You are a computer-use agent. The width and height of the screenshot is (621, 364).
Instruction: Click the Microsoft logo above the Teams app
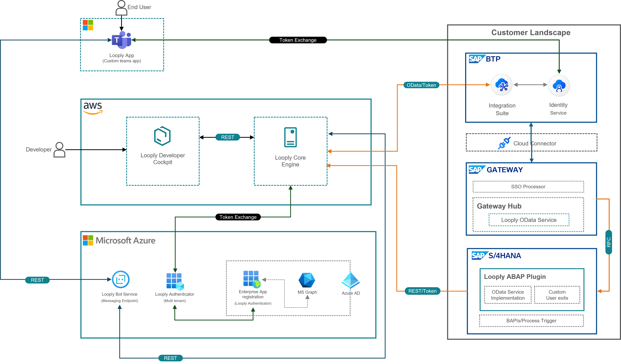(88, 25)
